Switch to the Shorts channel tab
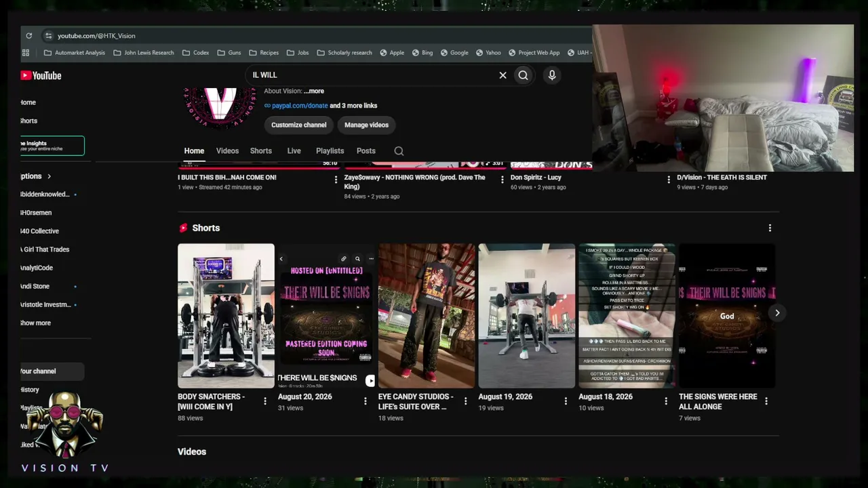Viewport: 868px width, 488px height. coord(260,151)
